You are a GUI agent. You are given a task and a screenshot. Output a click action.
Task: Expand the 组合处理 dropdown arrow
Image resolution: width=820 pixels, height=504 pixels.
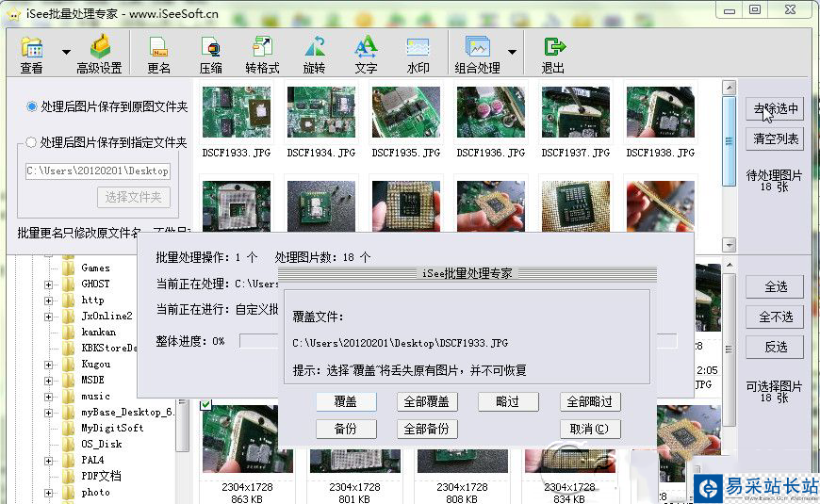coord(512,52)
